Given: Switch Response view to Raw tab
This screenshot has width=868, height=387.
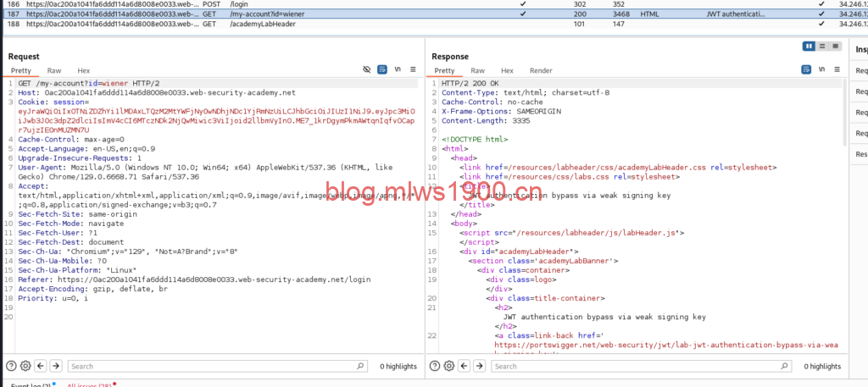Looking at the screenshot, I should click(478, 71).
